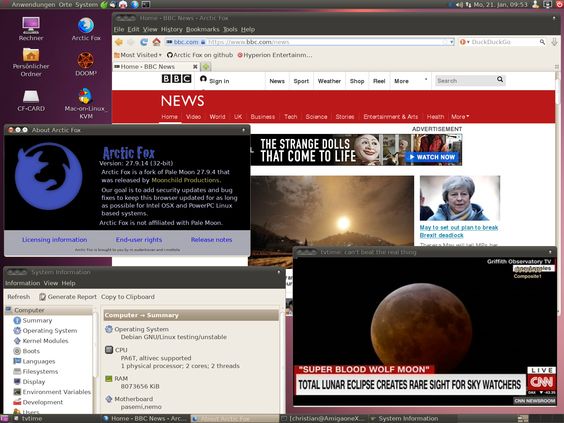Open the Tech section of BBC News
This screenshot has height=423, width=564.
tap(291, 117)
